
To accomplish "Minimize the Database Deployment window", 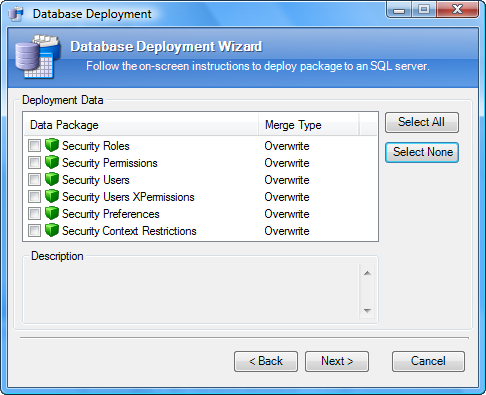I will 399,9.
